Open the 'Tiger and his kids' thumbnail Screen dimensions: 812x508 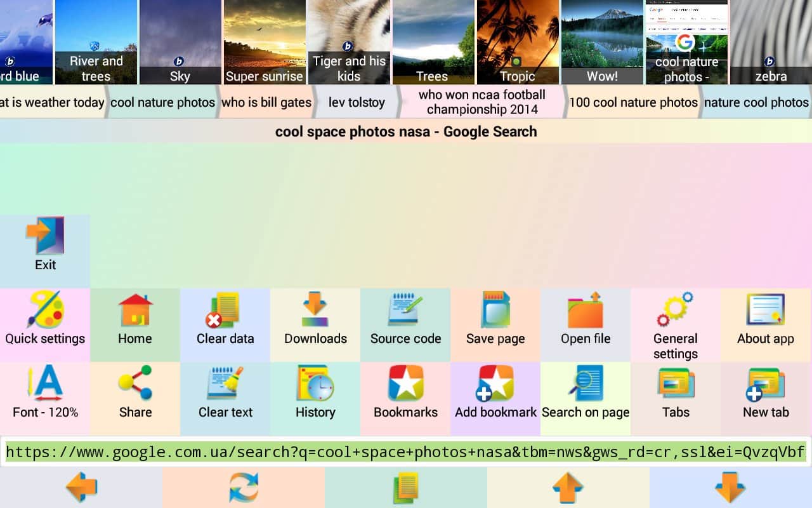(349, 42)
